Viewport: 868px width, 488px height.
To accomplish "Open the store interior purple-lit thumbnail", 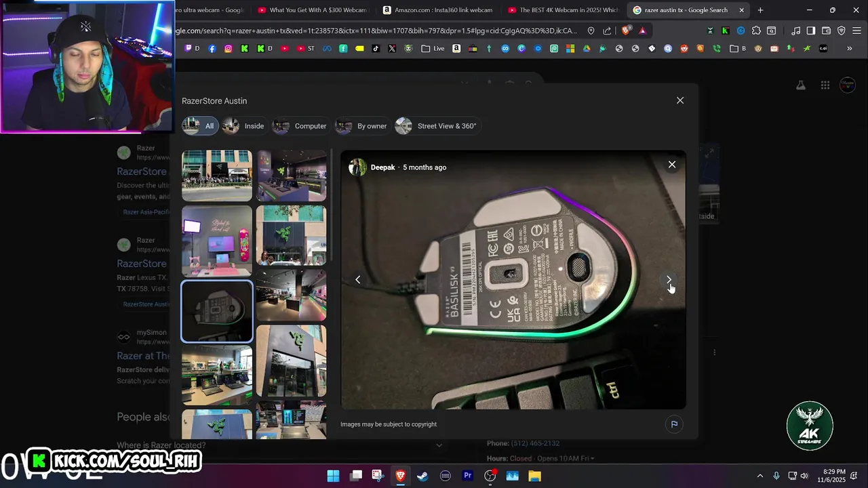I will coord(292,176).
